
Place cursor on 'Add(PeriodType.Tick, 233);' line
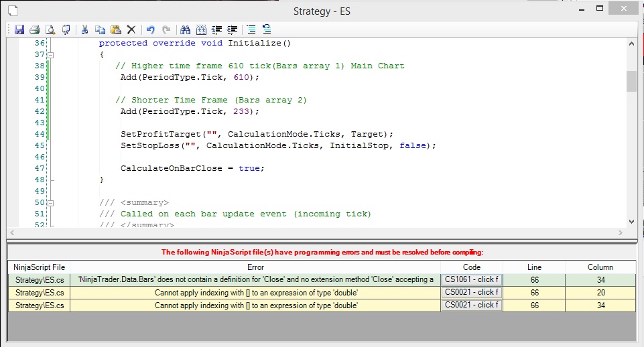190,111
